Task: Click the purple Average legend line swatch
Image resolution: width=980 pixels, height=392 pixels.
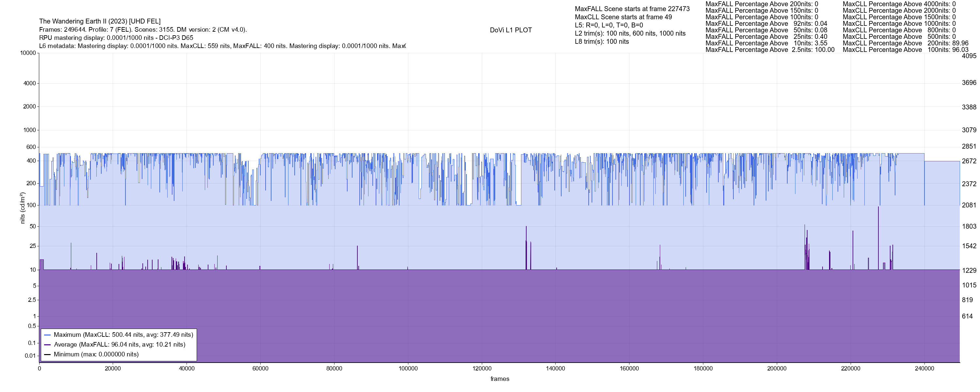Action: click(x=48, y=345)
